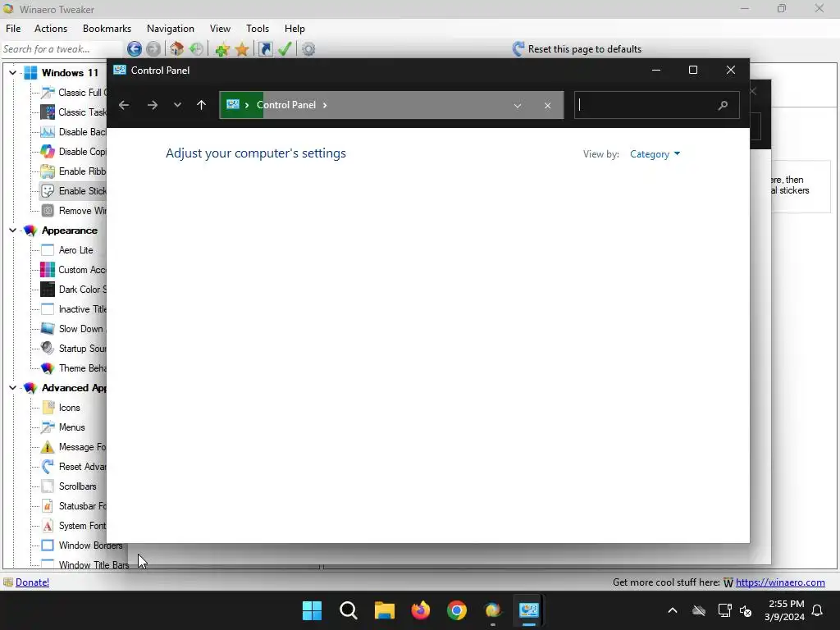
Task: Expand the address bar history dropdown
Action: coord(518,106)
